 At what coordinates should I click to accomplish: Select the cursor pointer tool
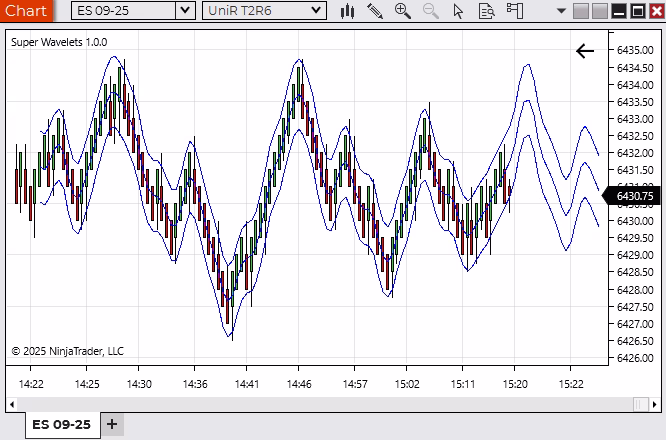click(459, 11)
